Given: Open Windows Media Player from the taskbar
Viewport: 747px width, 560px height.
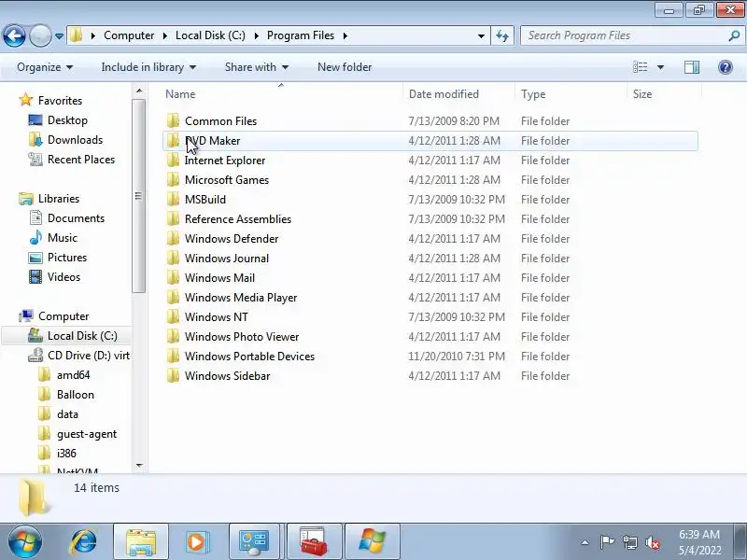Looking at the screenshot, I should pyautogui.click(x=196, y=542).
